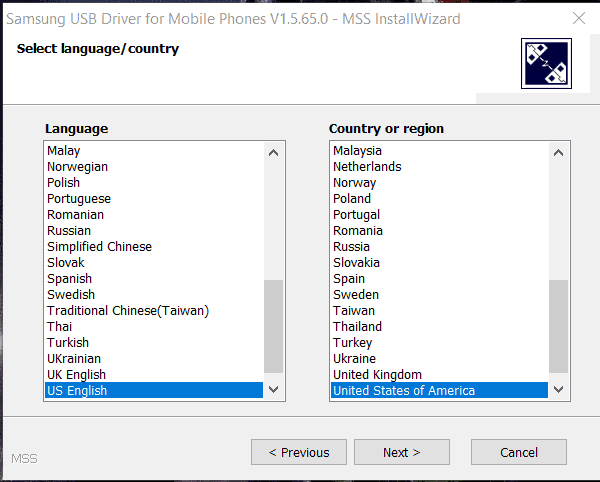Screen dimensions: 600x482
Task: Pick Russian in Language list
Action: (154, 231)
